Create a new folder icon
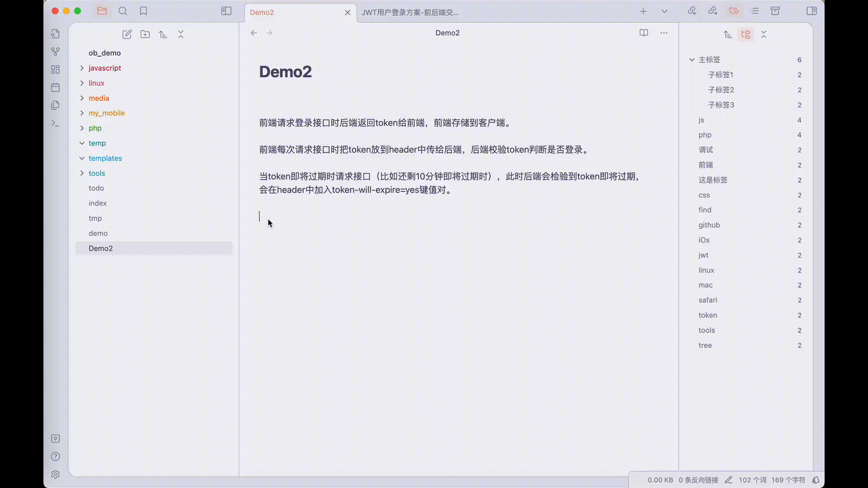 point(145,34)
